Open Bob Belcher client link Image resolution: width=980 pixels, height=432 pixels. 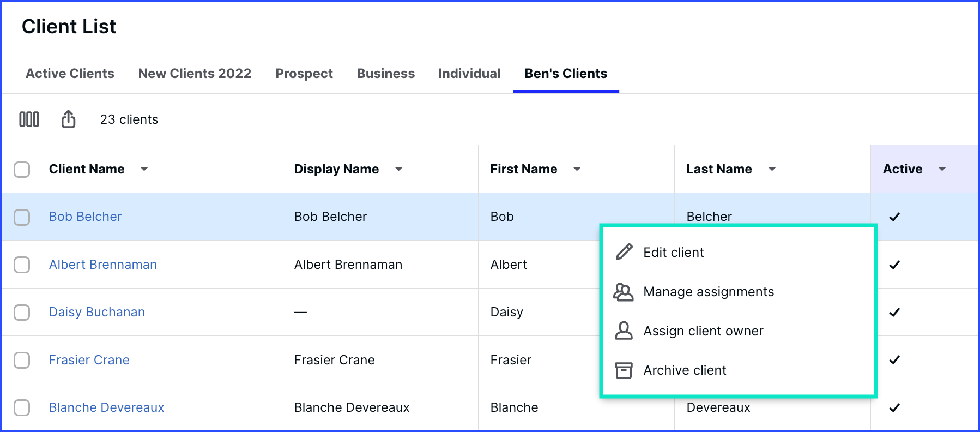pyautogui.click(x=85, y=217)
